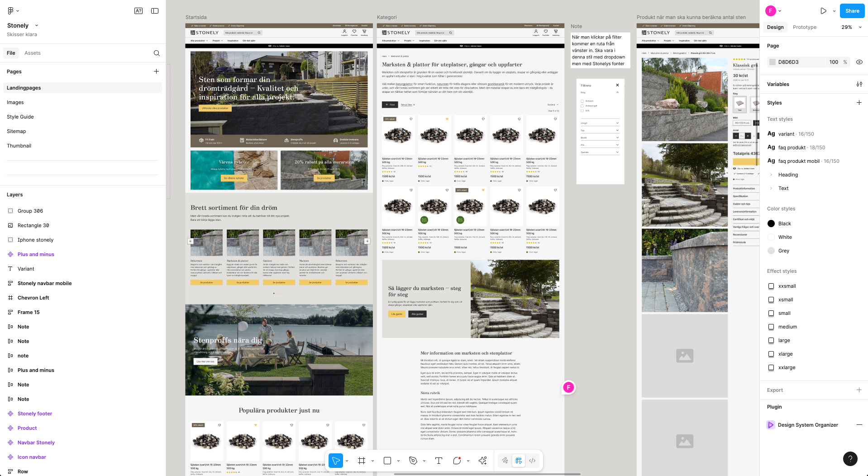Select the Black color style swatch
Image resolution: width=868 pixels, height=476 pixels.
coord(771,224)
